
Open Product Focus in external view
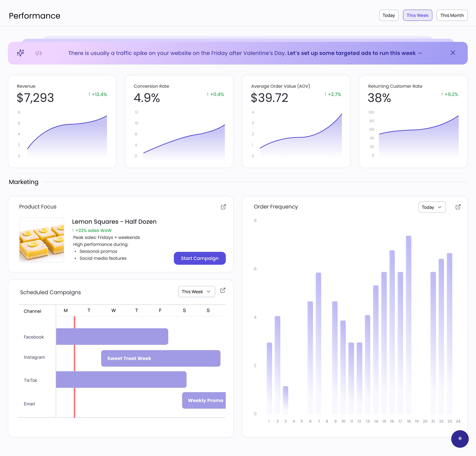tap(223, 207)
